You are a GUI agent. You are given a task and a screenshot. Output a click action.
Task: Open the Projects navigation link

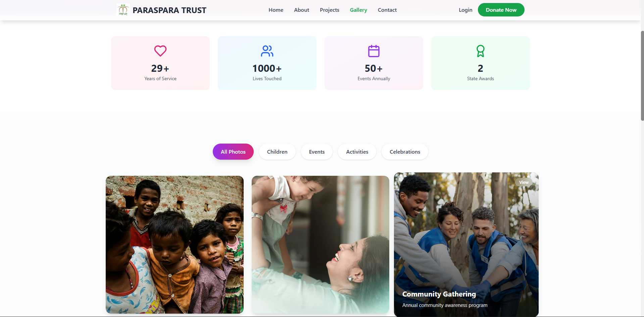[329, 10]
